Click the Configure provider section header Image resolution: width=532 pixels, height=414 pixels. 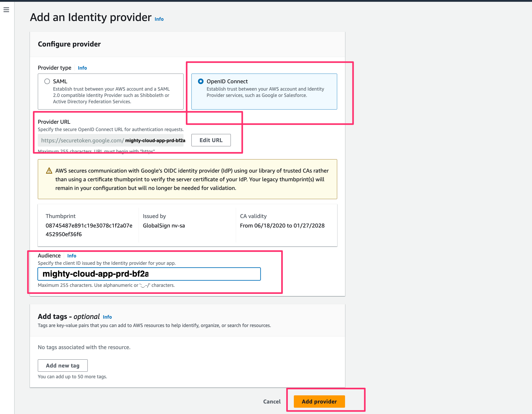click(x=69, y=44)
